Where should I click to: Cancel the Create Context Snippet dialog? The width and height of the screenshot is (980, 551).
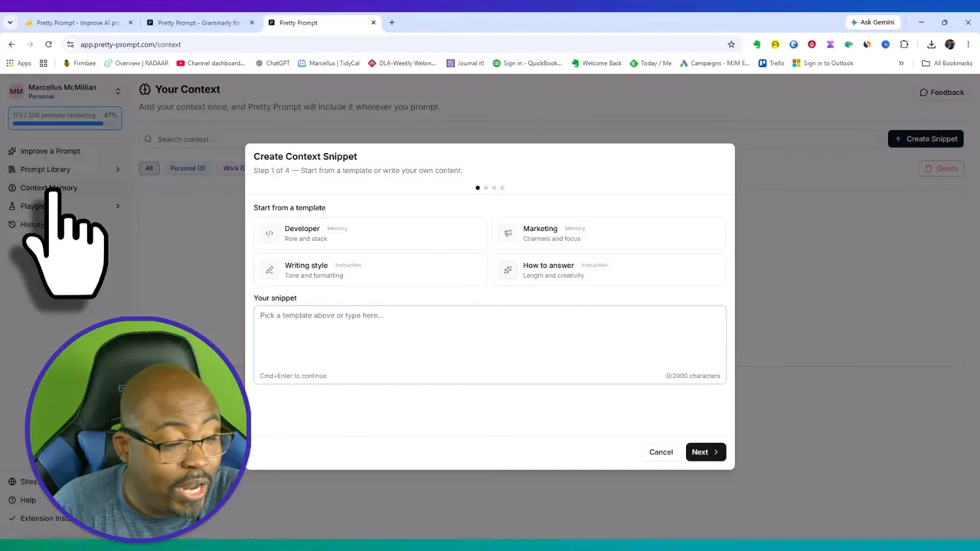tap(661, 452)
